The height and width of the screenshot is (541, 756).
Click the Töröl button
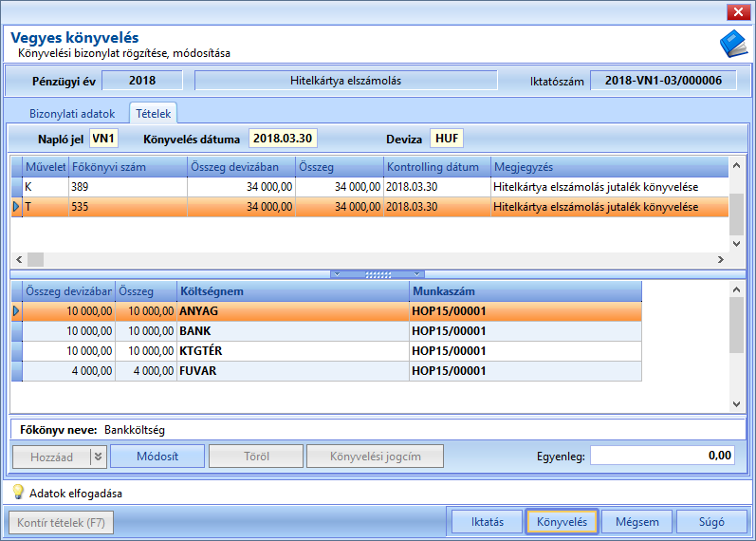point(256,457)
